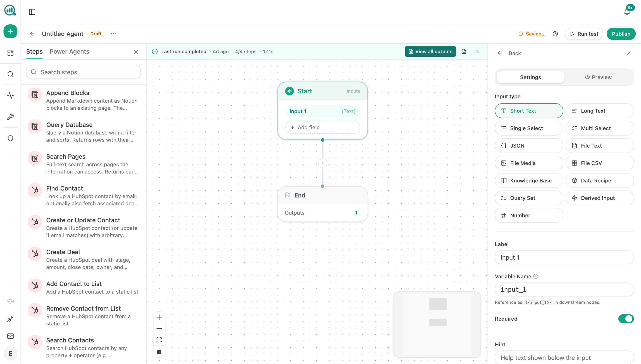
Task: Open the user avatar E
Action: [x=10, y=354]
